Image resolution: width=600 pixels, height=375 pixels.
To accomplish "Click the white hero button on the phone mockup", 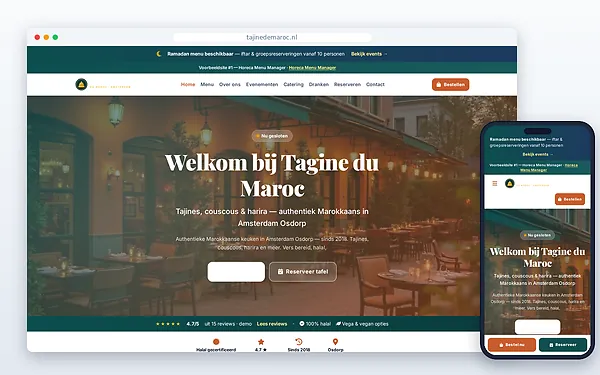I will click(538, 327).
